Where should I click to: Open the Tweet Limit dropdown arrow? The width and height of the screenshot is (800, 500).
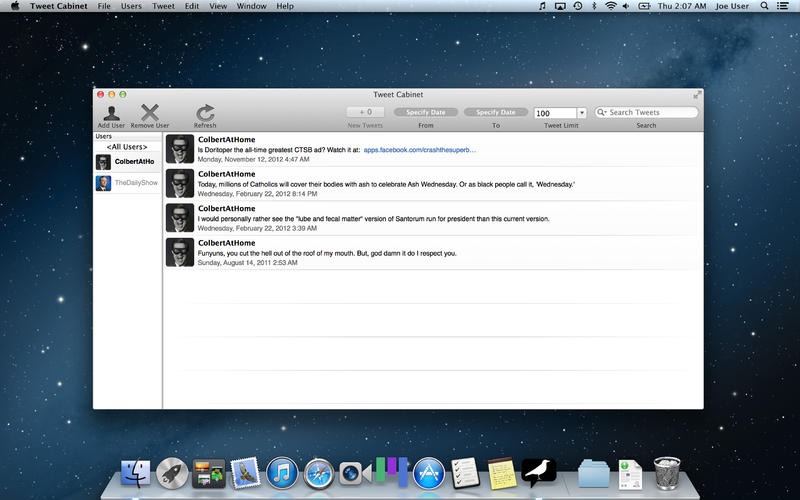pyautogui.click(x=582, y=113)
